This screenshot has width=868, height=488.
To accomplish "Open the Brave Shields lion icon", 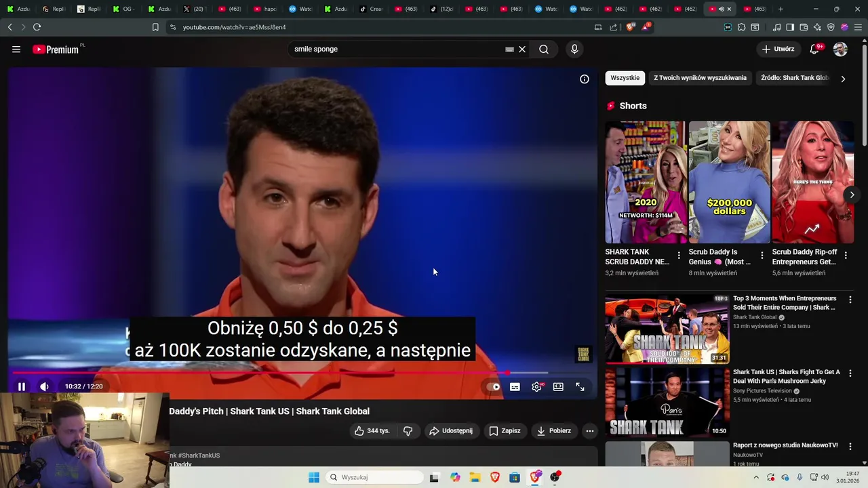I will click(631, 27).
